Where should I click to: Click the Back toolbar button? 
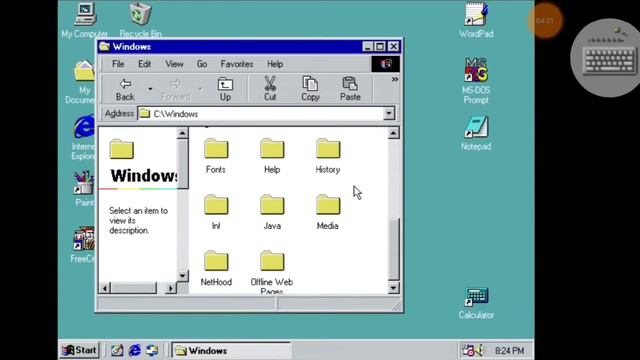click(125, 89)
